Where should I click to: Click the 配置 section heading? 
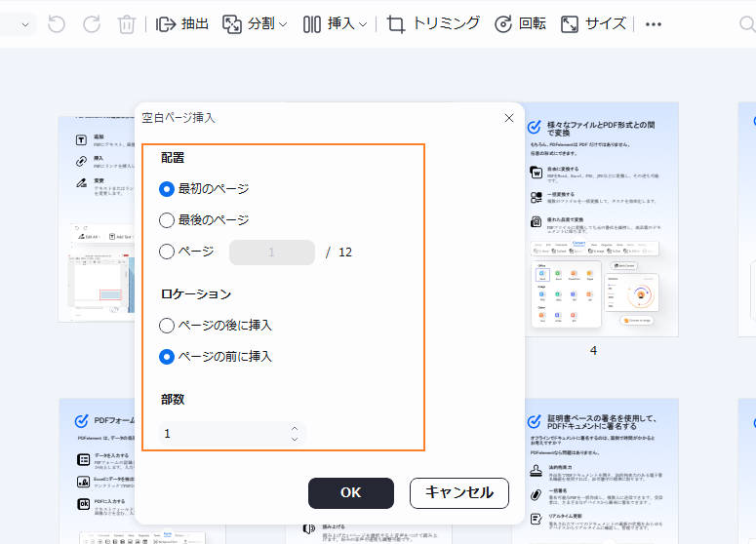point(173,158)
